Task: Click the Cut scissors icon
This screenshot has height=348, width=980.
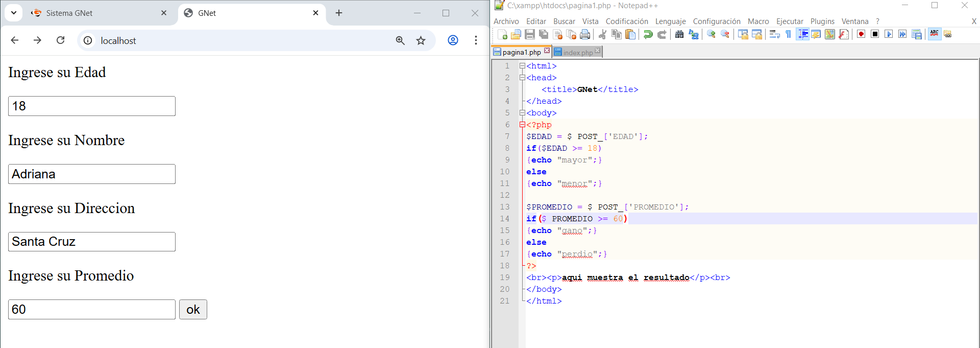Action: 603,34
